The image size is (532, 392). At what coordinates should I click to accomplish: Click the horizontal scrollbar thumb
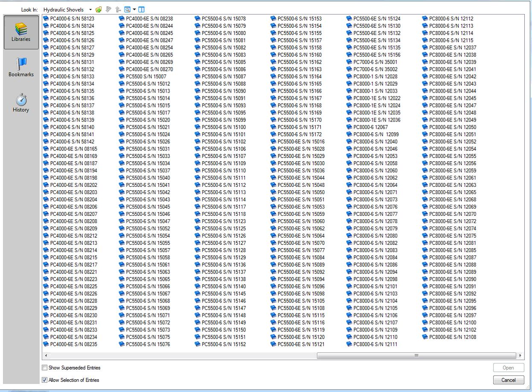pyautogui.click(x=416, y=356)
